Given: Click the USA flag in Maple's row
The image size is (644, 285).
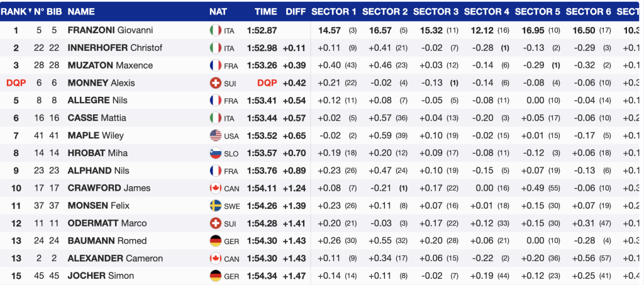Looking at the screenshot, I should [x=215, y=135].
